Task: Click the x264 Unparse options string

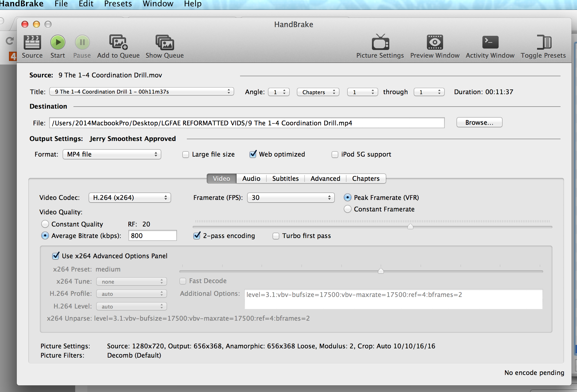Action: coord(202,318)
